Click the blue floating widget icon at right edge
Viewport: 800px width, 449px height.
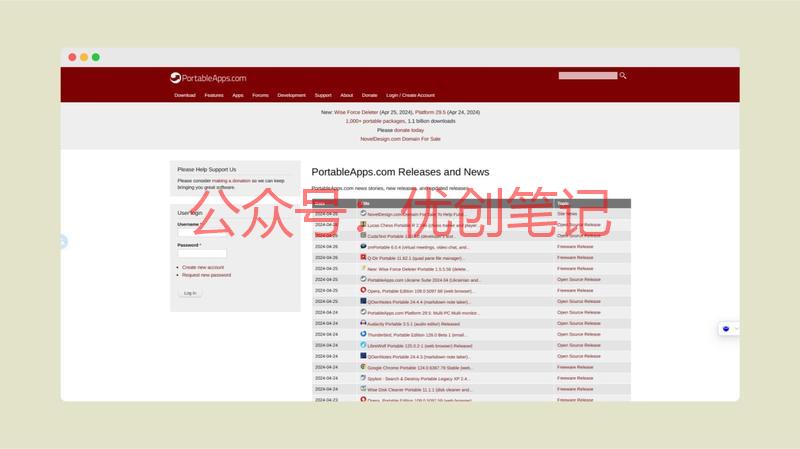coord(726,329)
